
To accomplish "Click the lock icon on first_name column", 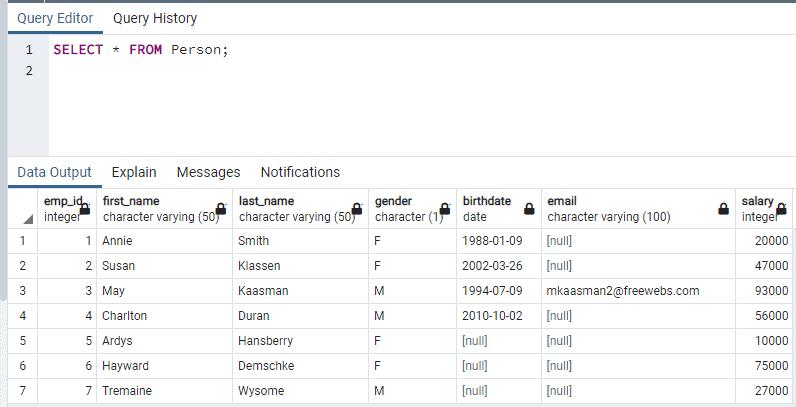I will point(221,209).
